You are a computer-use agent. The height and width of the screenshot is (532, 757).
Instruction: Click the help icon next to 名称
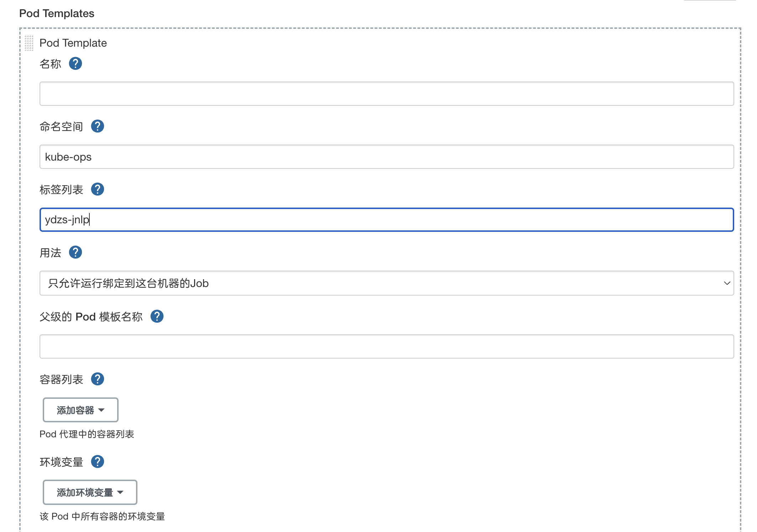pos(75,64)
